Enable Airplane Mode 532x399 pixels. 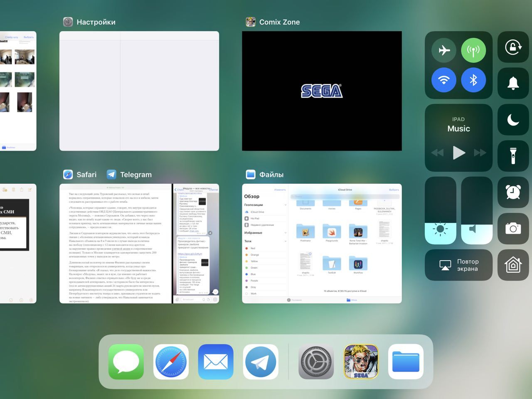click(x=444, y=50)
